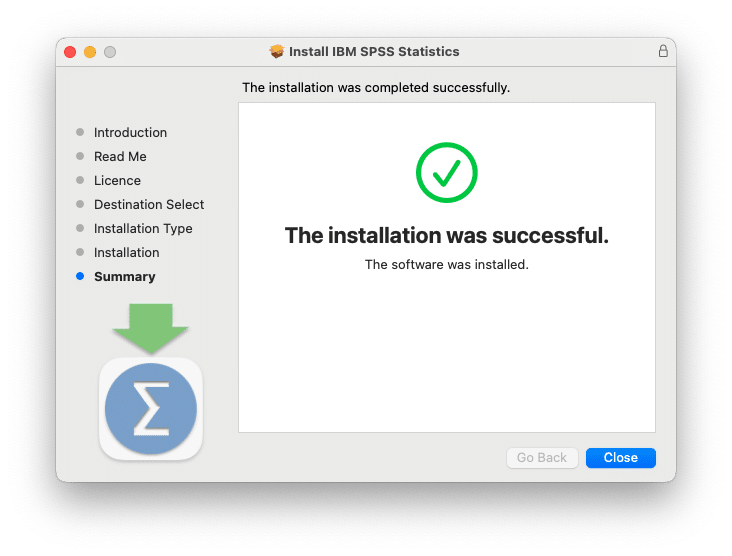Click the SPSS sigma application icon
This screenshot has height=556, width=732.
pyautogui.click(x=151, y=409)
